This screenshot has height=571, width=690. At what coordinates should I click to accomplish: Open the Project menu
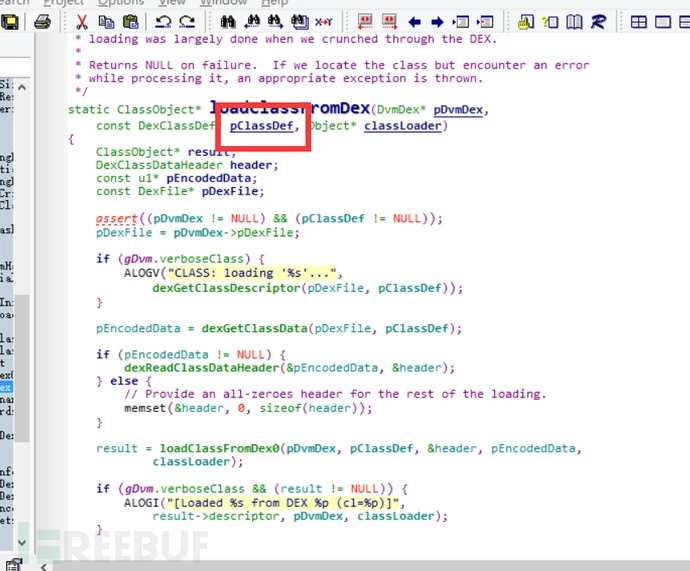[63, 3]
